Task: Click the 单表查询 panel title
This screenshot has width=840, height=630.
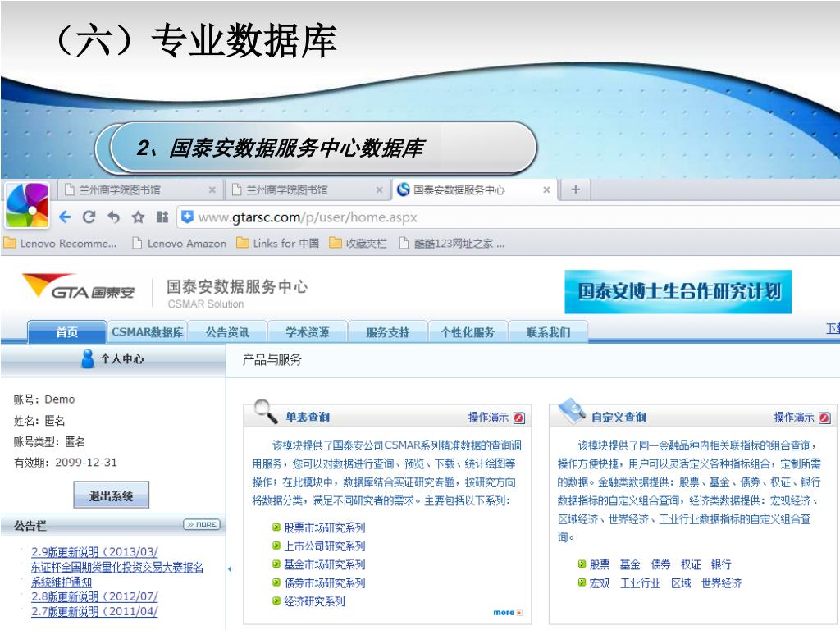Action: click(308, 418)
